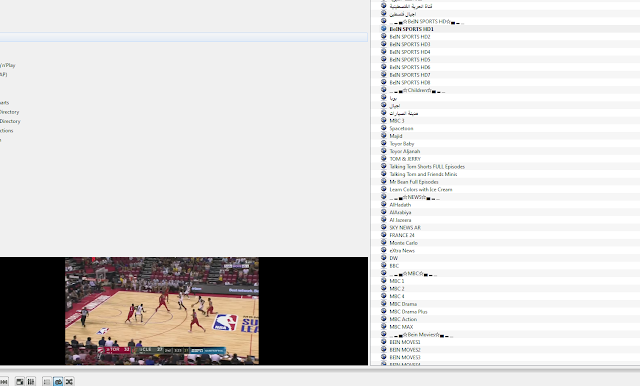640x386 pixels.
Task: Open extended settings equalizer button
Action: click(31, 382)
